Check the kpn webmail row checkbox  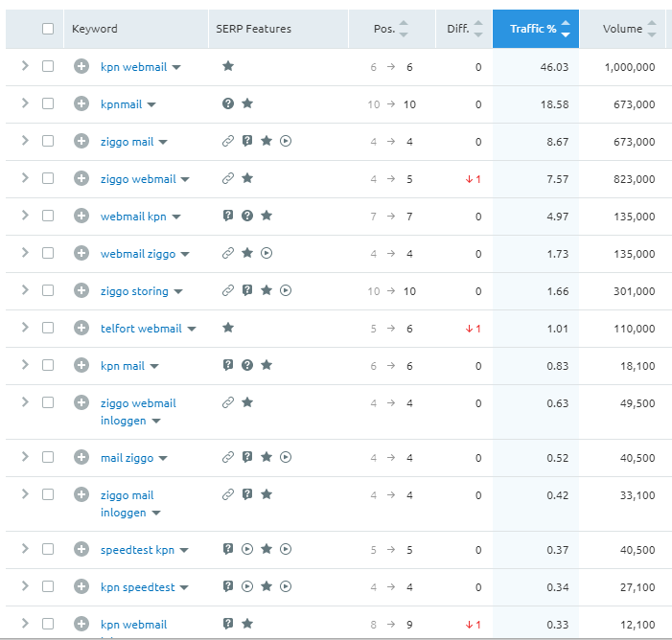(48, 66)
